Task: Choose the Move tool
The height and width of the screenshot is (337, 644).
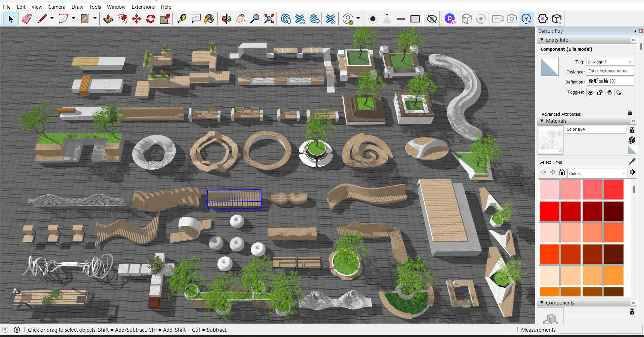Action: (x=137, y=19)
